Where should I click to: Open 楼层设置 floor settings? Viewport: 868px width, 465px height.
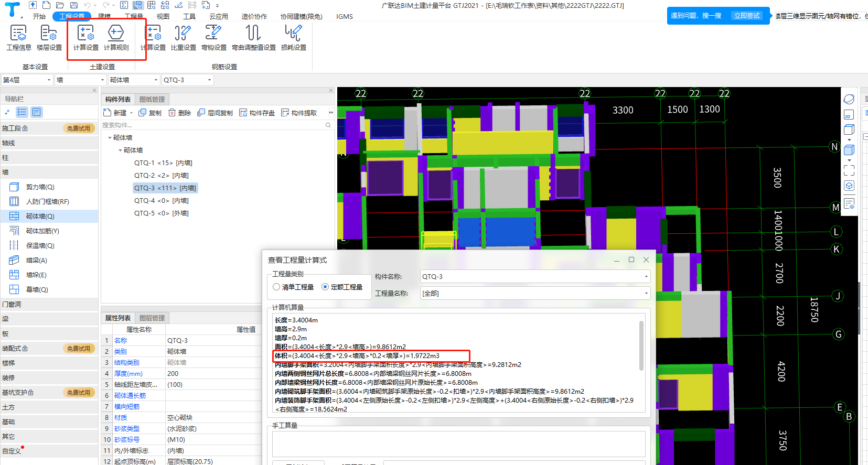coord(49,38)
